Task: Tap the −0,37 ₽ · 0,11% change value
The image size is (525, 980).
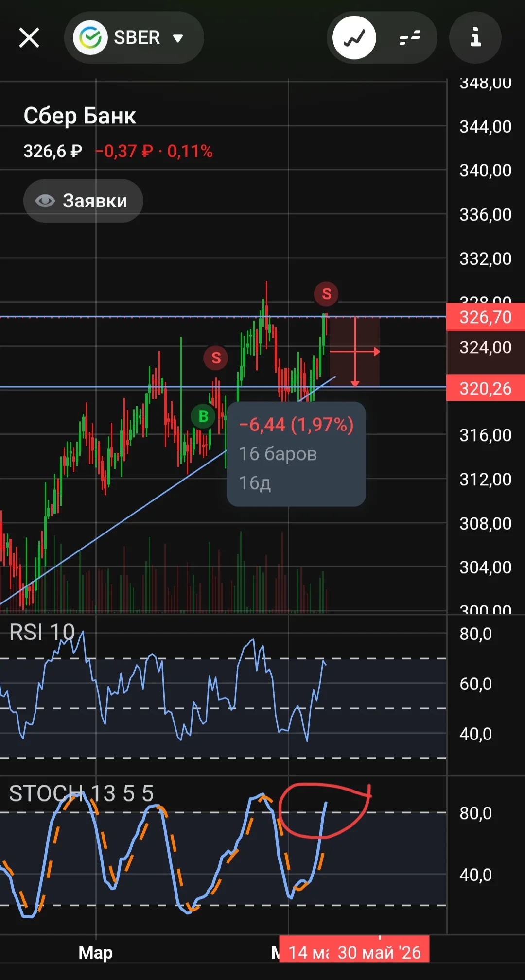Action: point(154,151)
